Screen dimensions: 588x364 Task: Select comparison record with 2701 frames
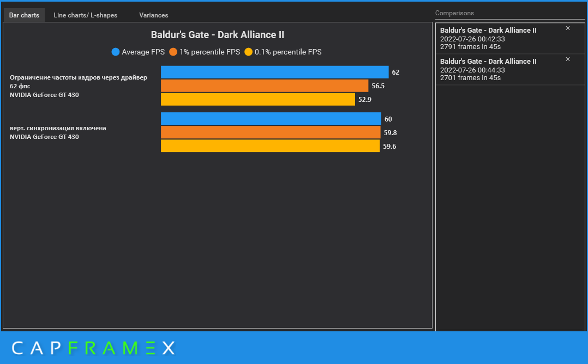click(x=510, y=70)
